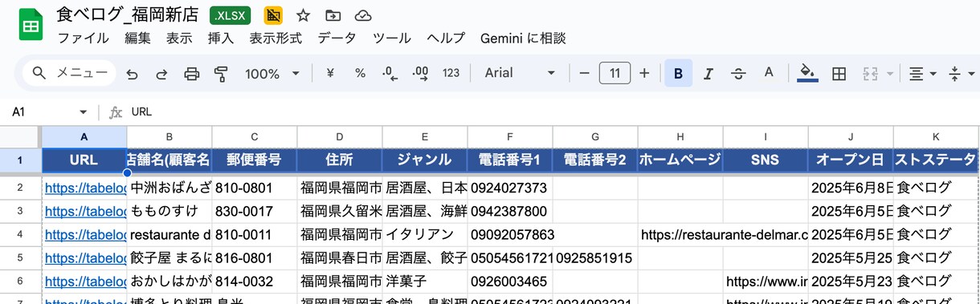Select the オープン日 header cell
The image size is (980, 304).
pyautogui.click(x=851, y=160)
